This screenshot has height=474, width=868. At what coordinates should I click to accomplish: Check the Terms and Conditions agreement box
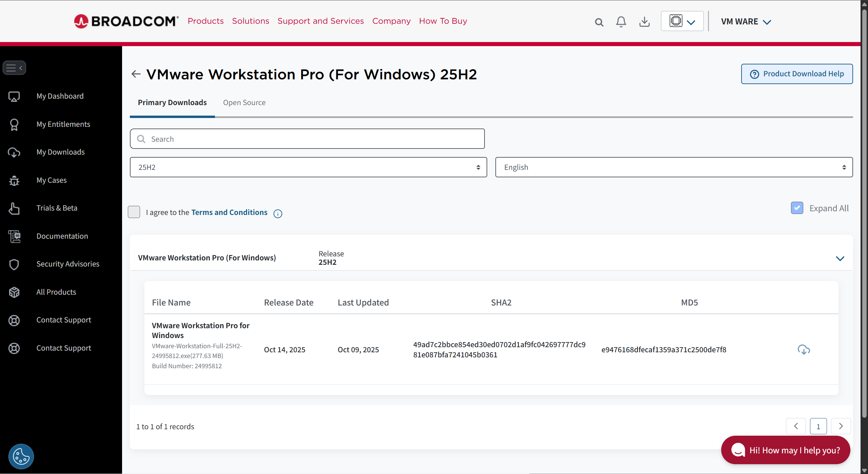(x=134, y=212)
